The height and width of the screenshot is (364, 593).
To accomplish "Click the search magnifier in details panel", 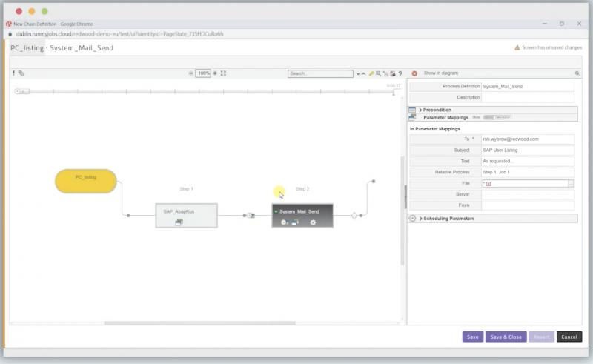I will pyautogui.click(x=577, y=73).
